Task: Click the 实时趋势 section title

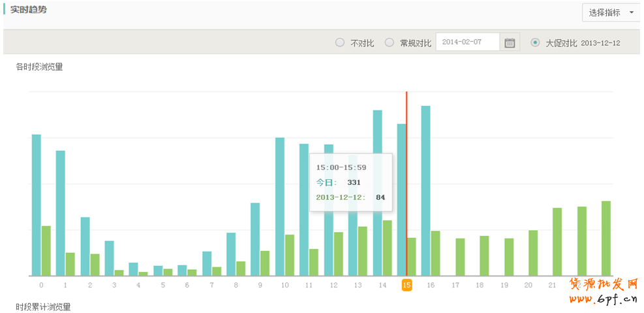Action: tap(29, 10)
